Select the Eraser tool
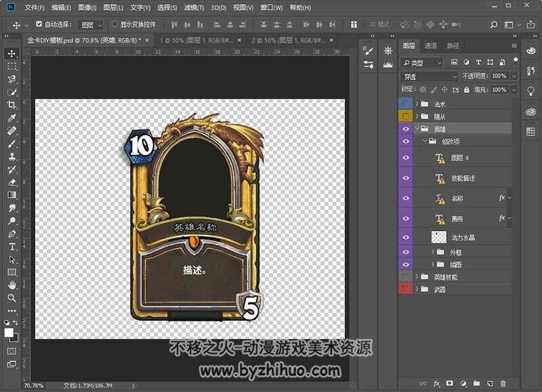This screenshot has width=542, height=392. click(x=12, y=182)
